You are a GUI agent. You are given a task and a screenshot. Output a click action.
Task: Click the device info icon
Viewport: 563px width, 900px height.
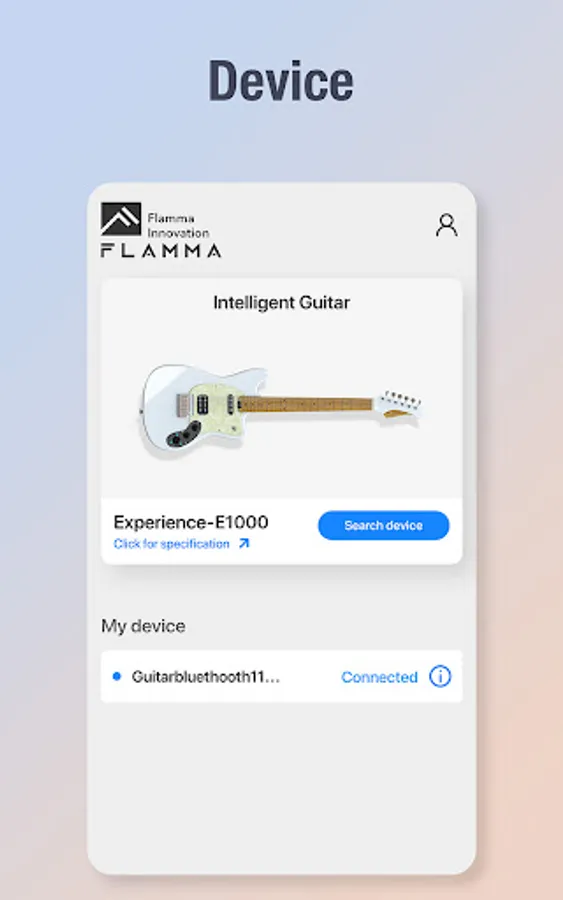440,677
